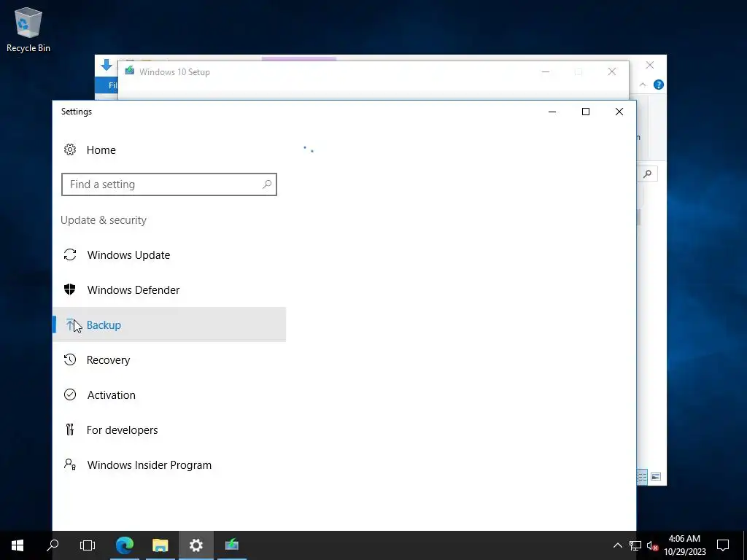Click the Windows 10 Setup title icon
747x560 pixels.
pos(129,71)
